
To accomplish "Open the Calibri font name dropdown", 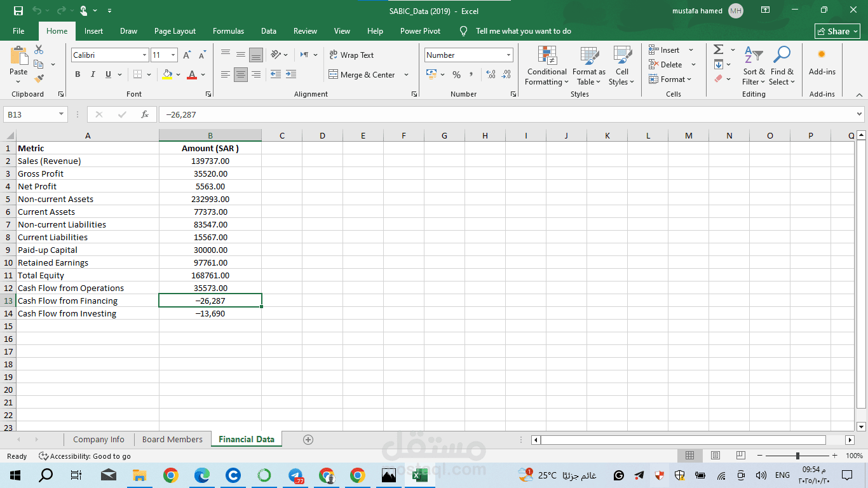I will [x=144, y=55].
